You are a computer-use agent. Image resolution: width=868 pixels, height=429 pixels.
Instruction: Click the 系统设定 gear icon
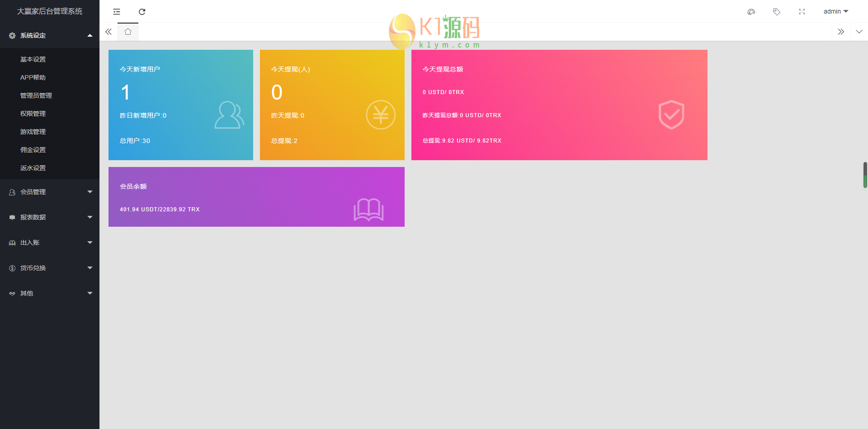pos(12,35)
